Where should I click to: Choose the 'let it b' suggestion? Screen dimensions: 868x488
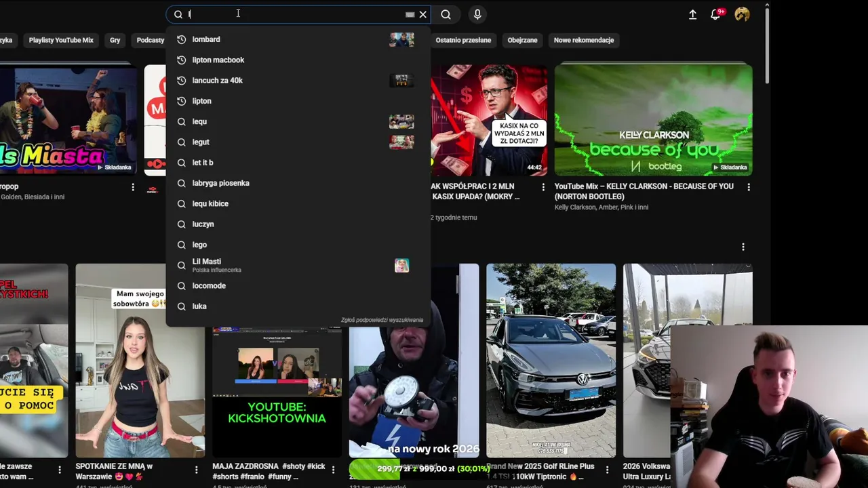click(298, 163)
